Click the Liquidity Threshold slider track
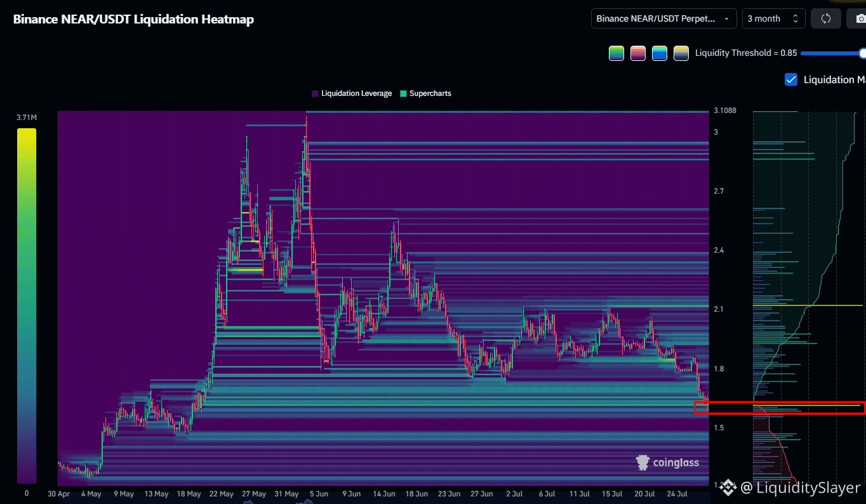The height and width of the screenshot is (504, 866). (832, 53)
